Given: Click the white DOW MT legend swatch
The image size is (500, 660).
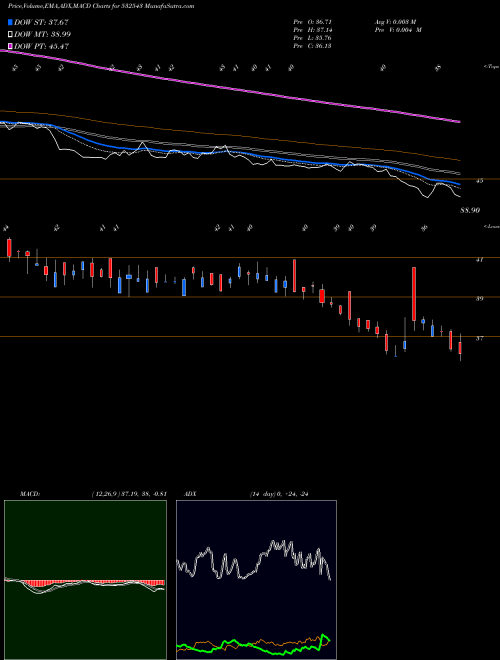Looking at the screenshot, I should point(10,35).
